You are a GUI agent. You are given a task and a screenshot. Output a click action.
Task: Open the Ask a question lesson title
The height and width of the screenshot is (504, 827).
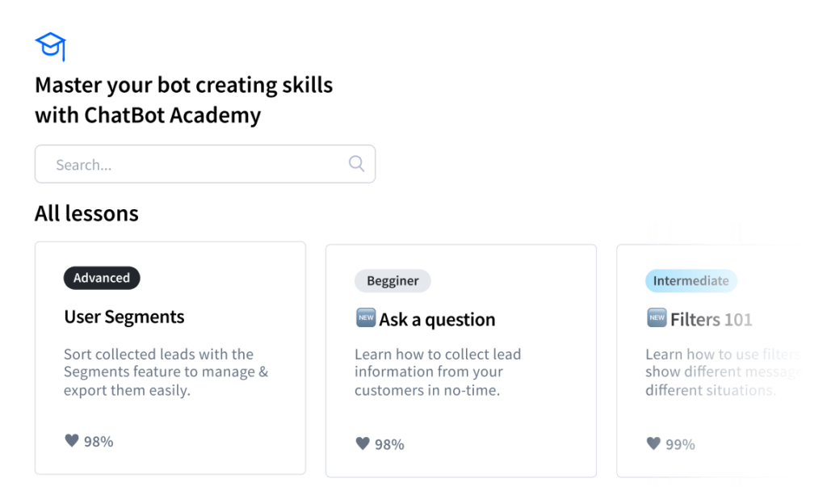click(x=437, y=320)
